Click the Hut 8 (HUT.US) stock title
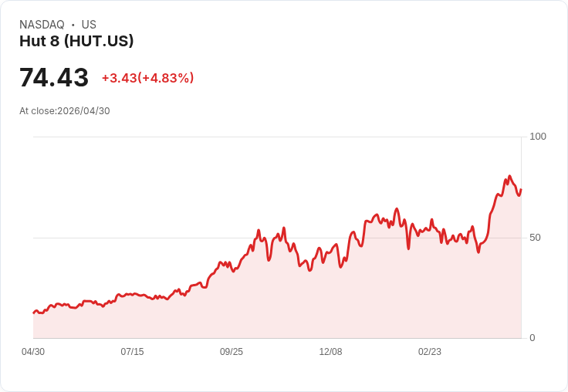The width and height of the screenshot is (568, 392). (x=76, y=41)
